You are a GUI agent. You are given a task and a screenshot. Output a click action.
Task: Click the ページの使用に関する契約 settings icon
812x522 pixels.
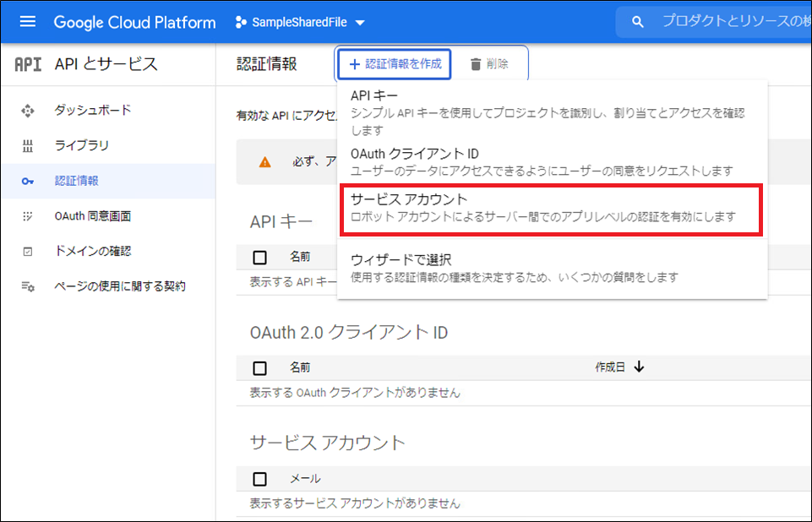(28, 286)
